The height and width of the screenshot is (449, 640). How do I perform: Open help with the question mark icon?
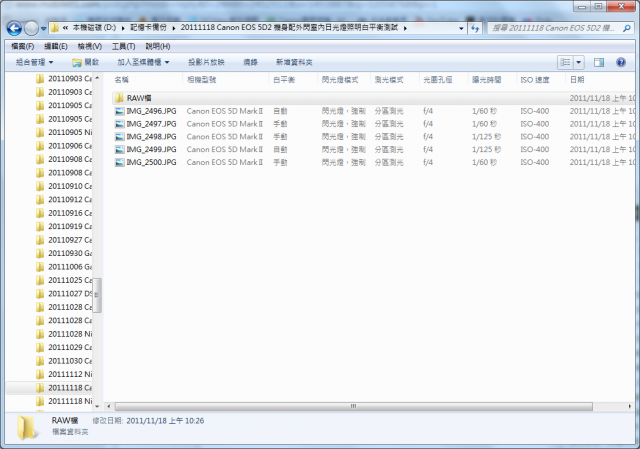[621, 62]
